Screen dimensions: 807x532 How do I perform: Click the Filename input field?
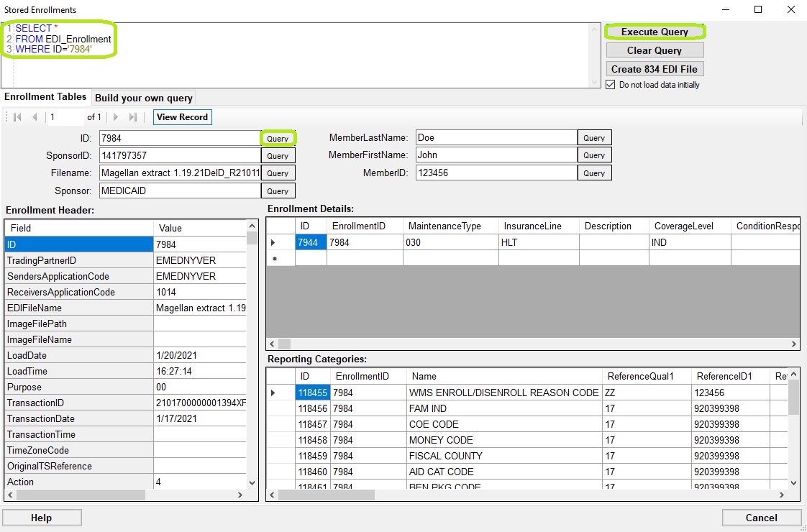(180, 173)
